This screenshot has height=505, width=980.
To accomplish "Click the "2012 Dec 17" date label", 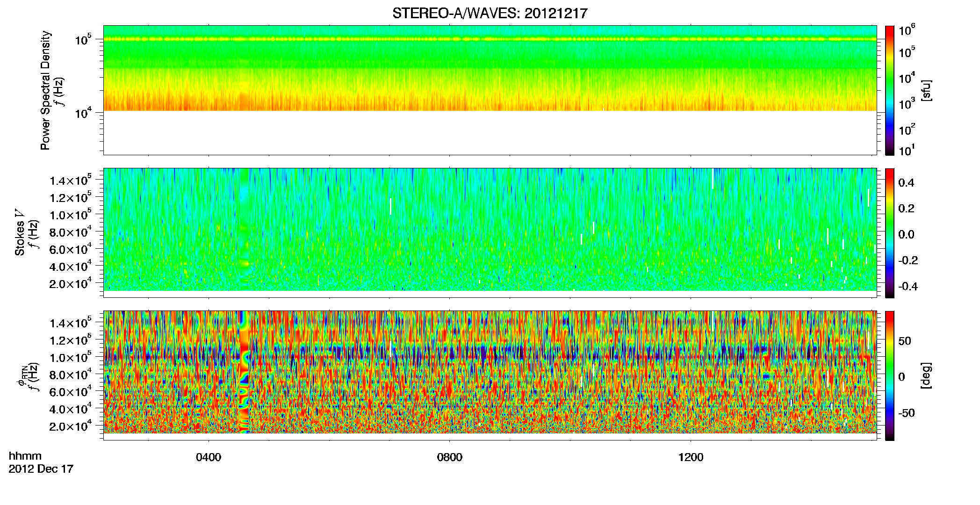I will click(41, 469).
